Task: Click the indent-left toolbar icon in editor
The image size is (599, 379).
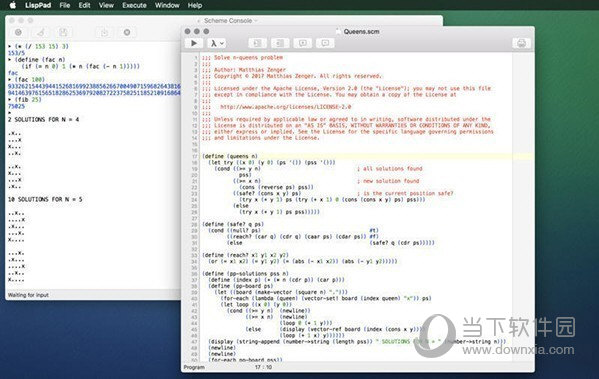Action: (x=280, y=43)
